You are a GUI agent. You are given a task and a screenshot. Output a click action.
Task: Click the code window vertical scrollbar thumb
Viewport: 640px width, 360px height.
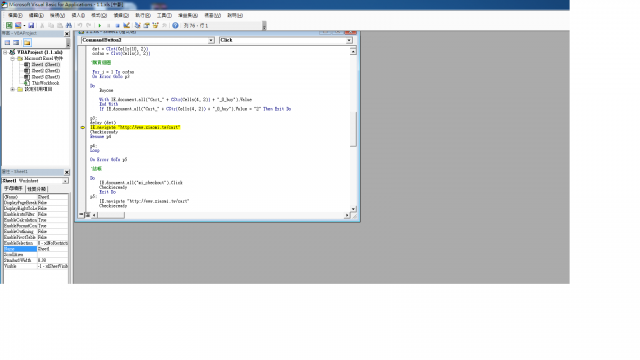point(353,129)
